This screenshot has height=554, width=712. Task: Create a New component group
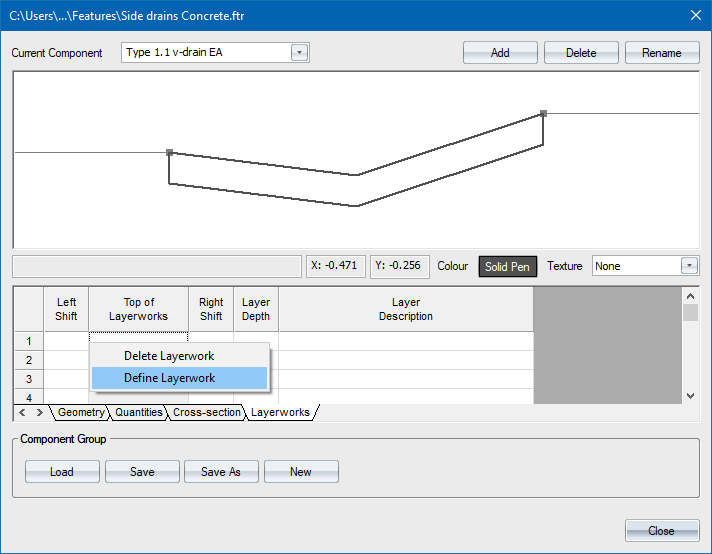pos(301,472)
